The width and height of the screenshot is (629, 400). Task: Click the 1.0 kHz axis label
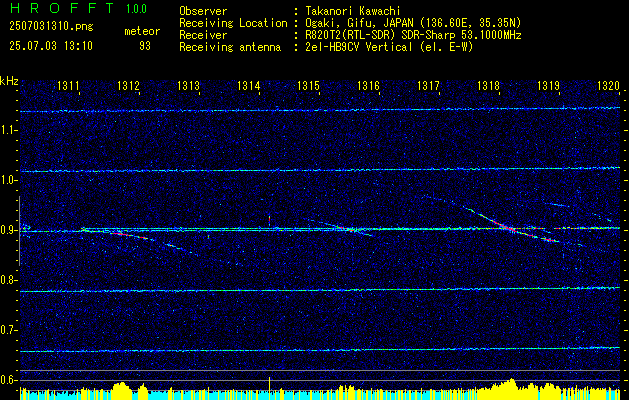pyautogui.click(x=7, y=181)
